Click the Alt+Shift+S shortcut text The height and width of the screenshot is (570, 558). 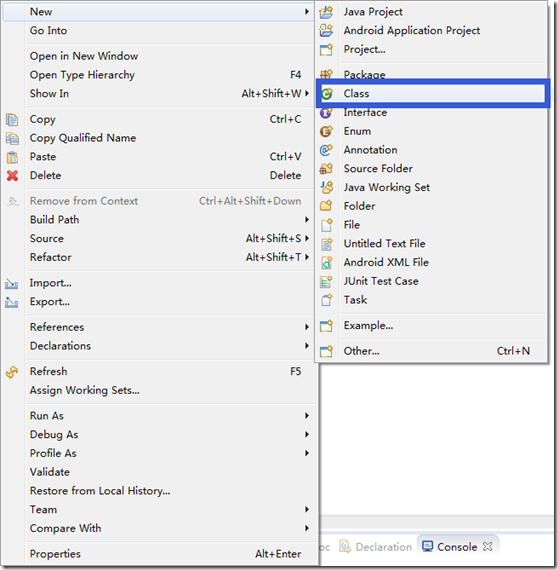click(x=273, y=238)
